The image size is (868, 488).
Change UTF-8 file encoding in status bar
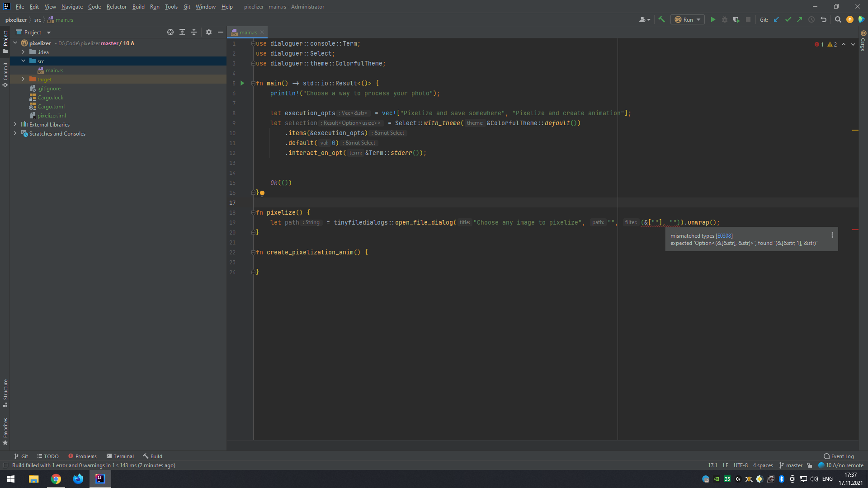[x=741, y=465]
